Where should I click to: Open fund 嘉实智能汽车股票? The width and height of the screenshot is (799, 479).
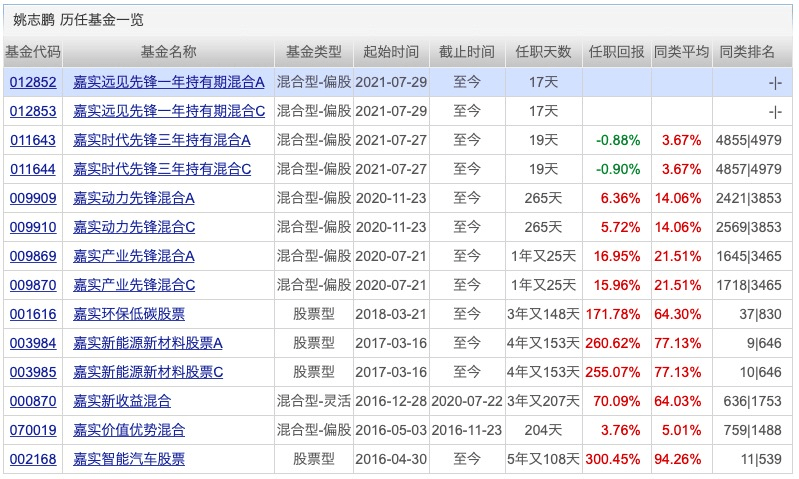coord(129,460)
